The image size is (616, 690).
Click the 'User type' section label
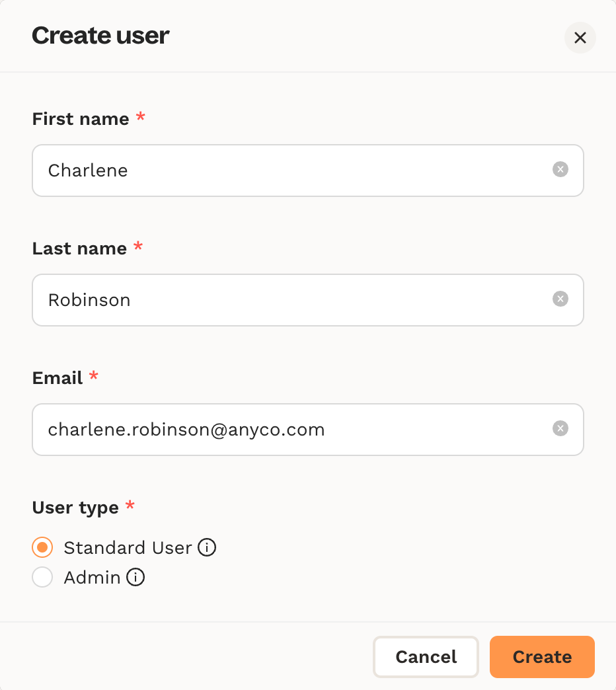click(75, 508)
